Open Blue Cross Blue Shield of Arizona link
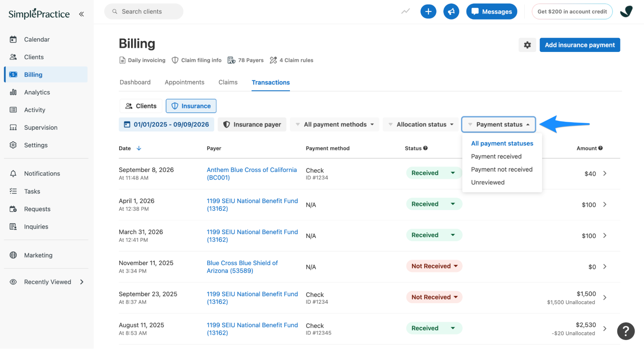The image size is (644, 349). [x=242, y=267]
